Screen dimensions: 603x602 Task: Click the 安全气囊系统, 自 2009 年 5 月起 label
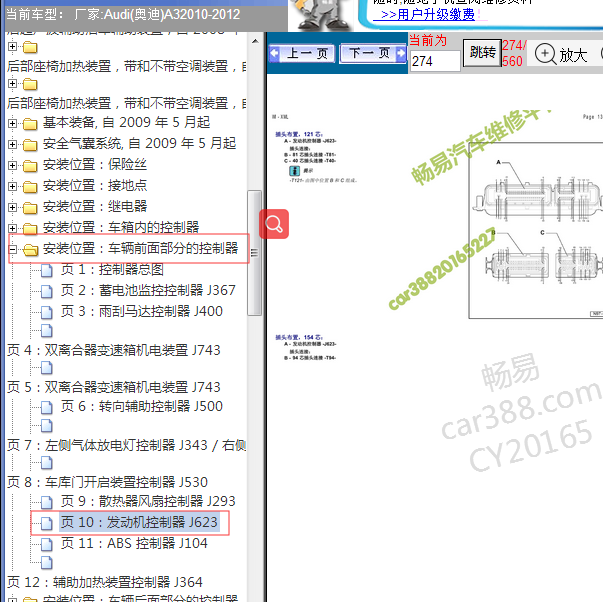[139, 144]
